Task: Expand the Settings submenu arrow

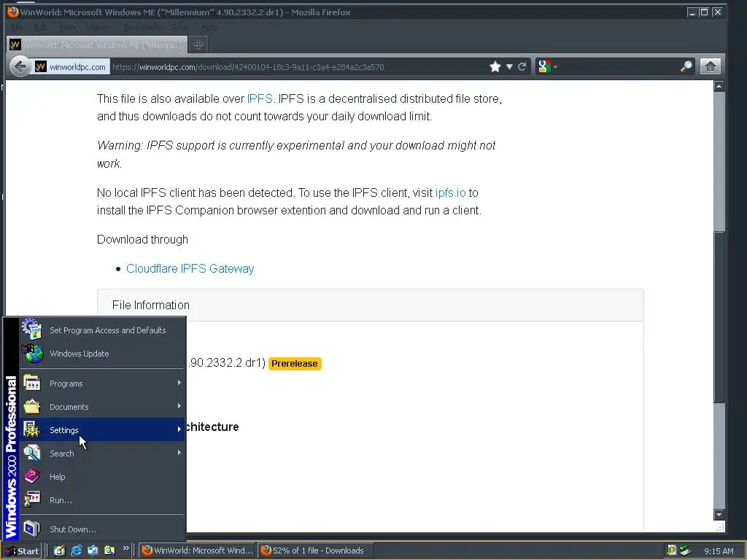Action: click(179, 429)
